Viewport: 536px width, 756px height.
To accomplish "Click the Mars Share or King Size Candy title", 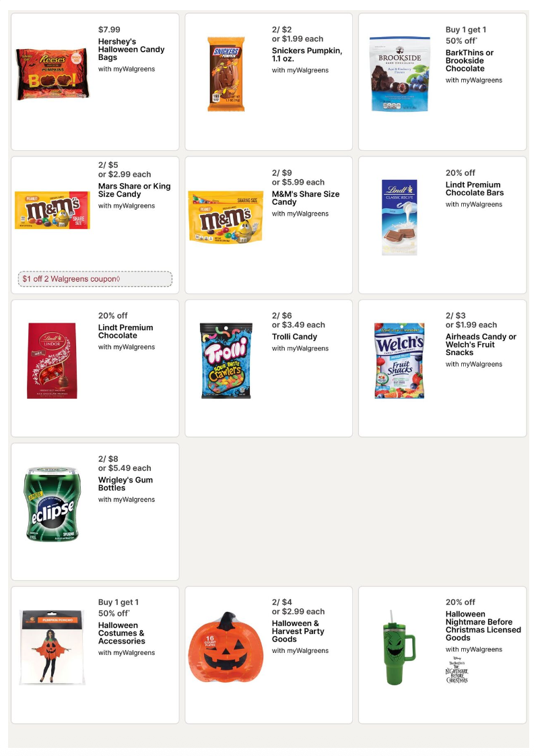I will (x=134, y=190).
